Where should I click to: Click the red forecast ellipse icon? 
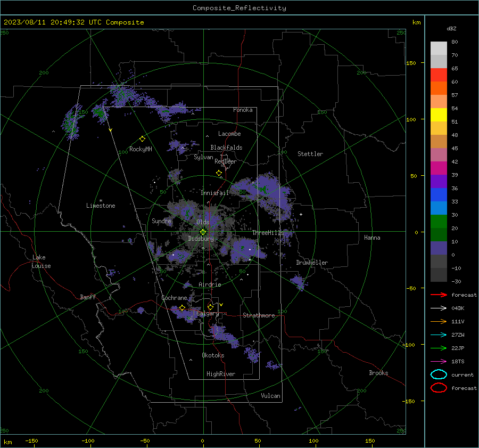coord(439,388)
